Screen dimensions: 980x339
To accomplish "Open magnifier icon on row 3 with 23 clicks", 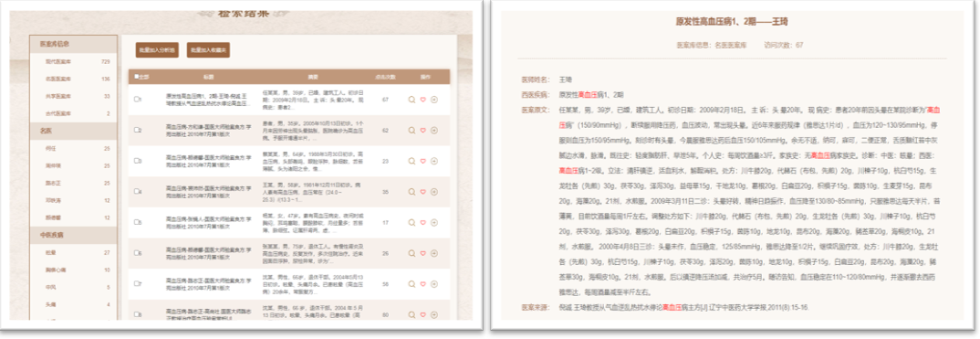I will [x=412, y=161].
